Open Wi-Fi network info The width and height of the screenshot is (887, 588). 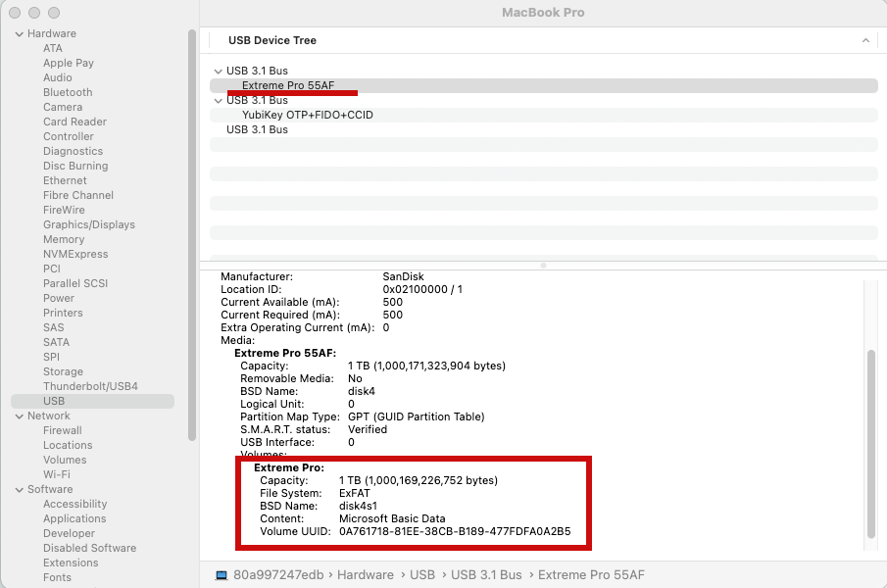pyautogui.click(x=57, y=475)
